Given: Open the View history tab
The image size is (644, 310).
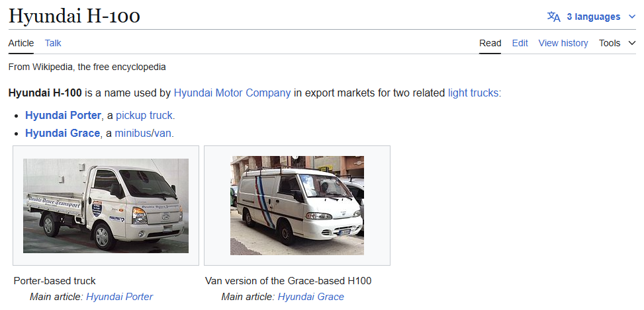Looking at the screenshot, I should pyautogui.click(x=563, y=43).
